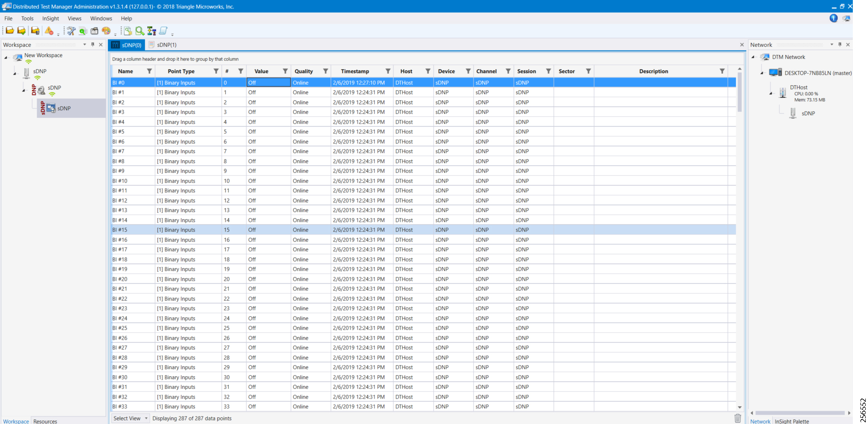Filter the Description column
The image size is (868, 424).
click(722, 71)
